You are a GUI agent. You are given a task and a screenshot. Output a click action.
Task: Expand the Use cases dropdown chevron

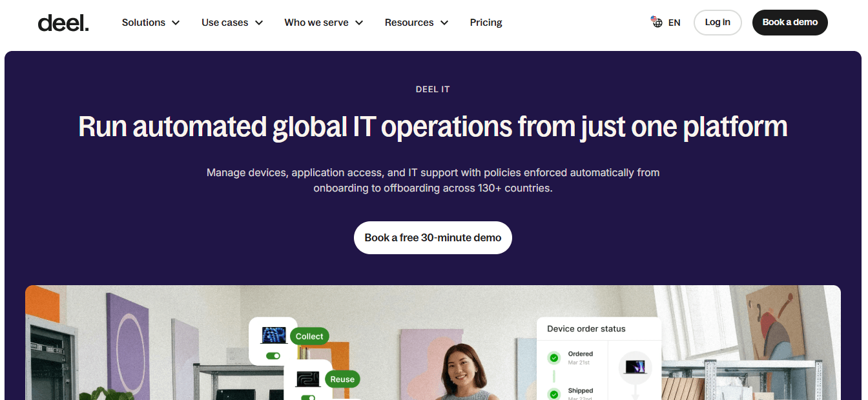(259, 23)
